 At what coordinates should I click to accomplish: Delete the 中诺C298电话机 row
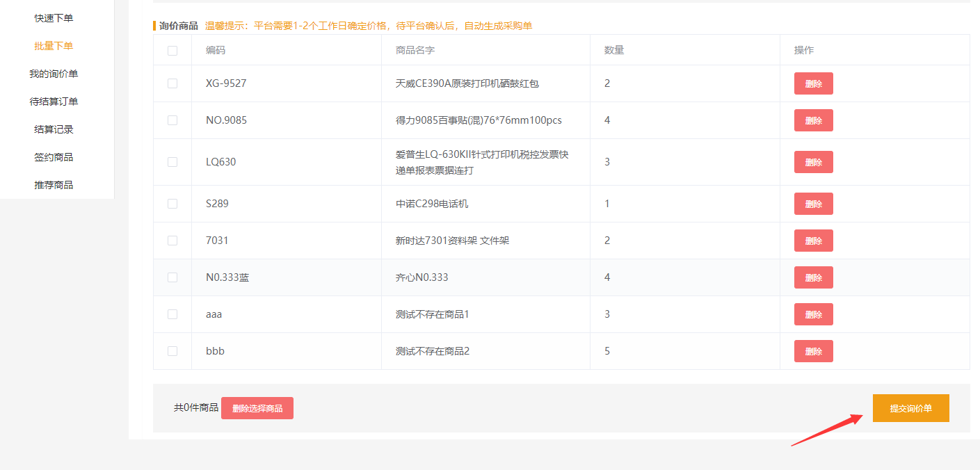pyautogui.click(x=813, y=204)
